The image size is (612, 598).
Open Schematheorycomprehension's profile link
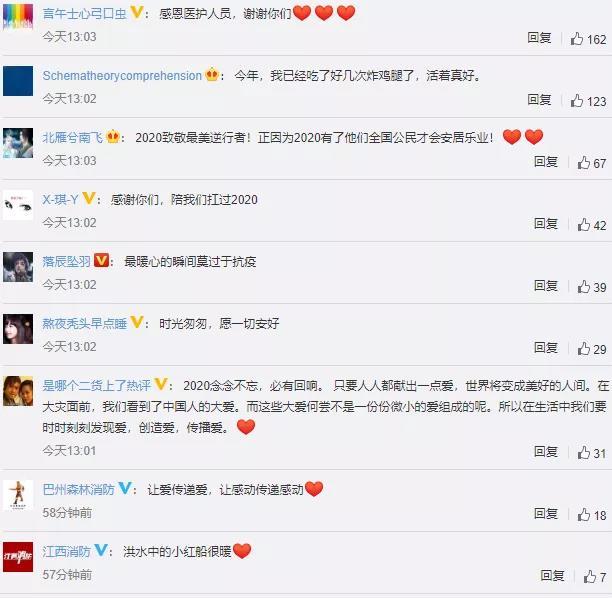(x=122, y=75)
